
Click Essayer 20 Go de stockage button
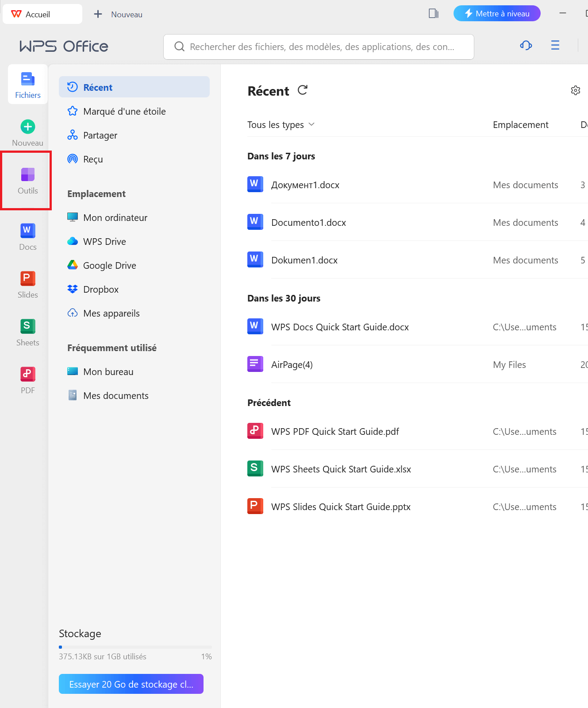click(x=131, y=684)
